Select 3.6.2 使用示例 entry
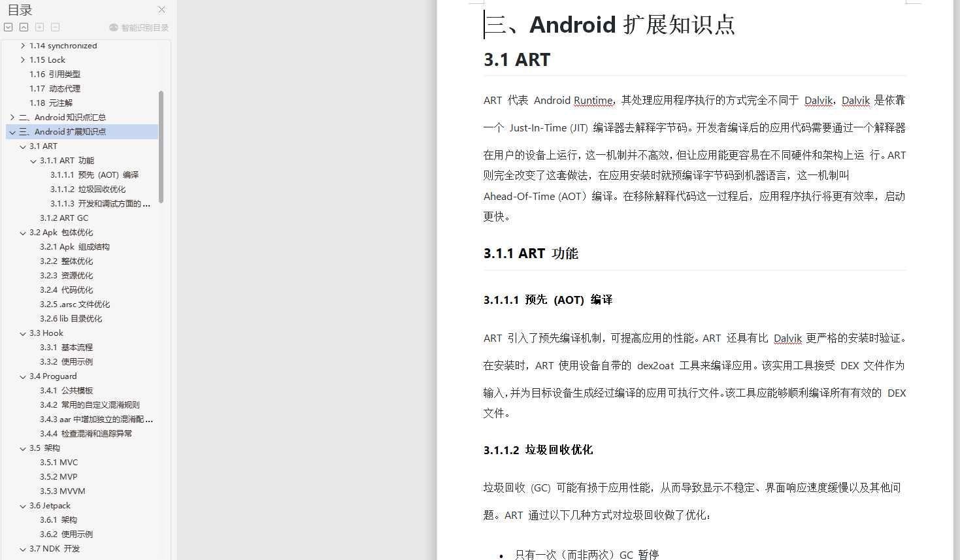 (x=67, y=535)
